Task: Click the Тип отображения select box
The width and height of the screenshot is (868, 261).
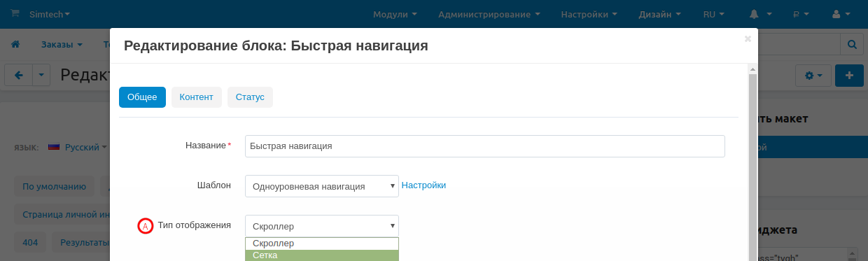Action: tap(322, 226)
